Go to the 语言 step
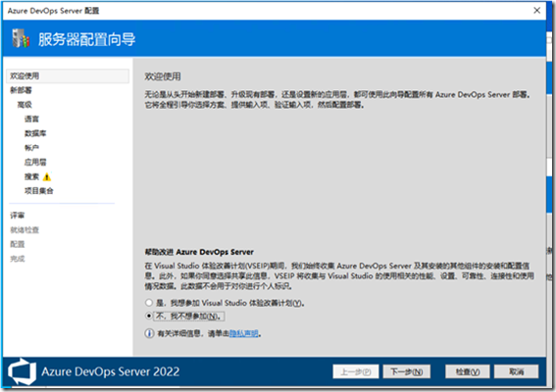 tap(31, 120)
